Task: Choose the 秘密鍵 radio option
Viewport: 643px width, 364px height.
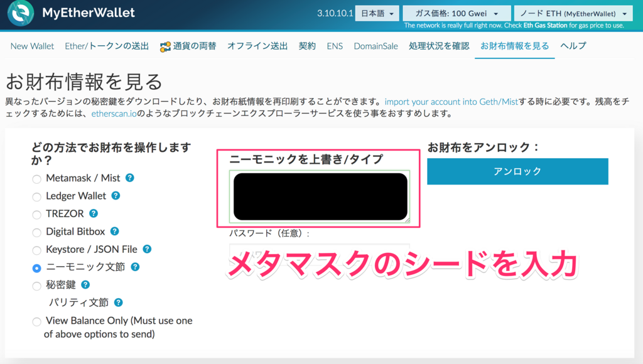Action: 37,286
